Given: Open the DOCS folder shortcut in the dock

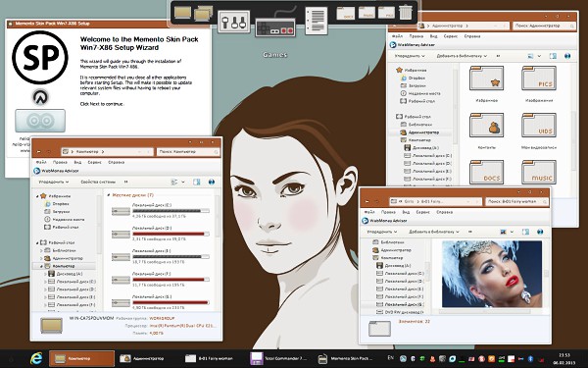Looking at the screenshot, I should [345, 13].
